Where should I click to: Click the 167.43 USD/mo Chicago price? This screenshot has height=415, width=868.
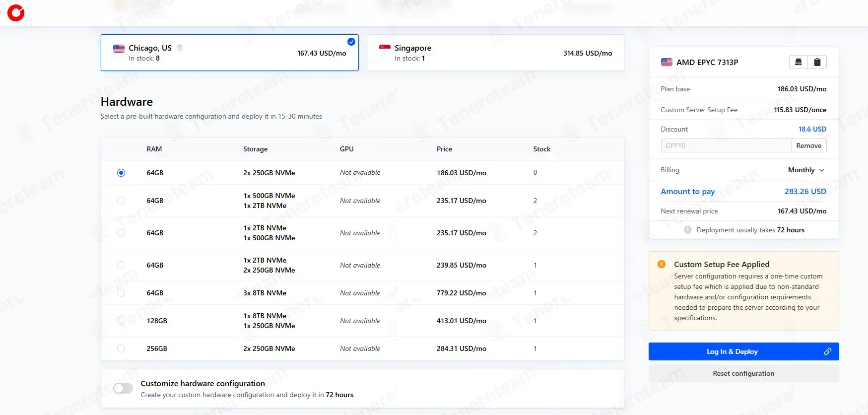(322, 53)
